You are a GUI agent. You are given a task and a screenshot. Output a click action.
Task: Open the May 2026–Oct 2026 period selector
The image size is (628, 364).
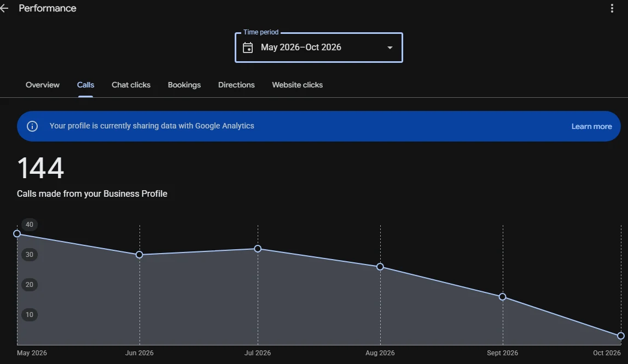point(319,48)
